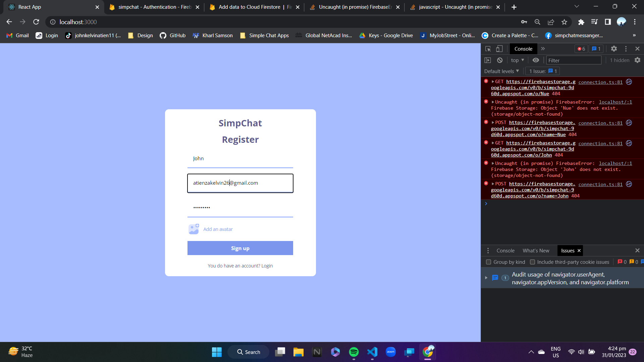Viewport: 644px width, 362px height.
Task: Expand the Default levels dropdown
Action: [x=501, y=71]
